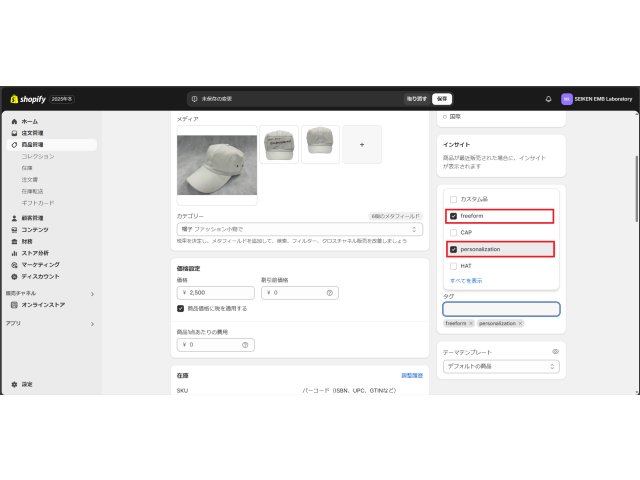The width and height of the screenshot is (640, 480).
Task: Select the main cap product image
Action: point(217,165)
